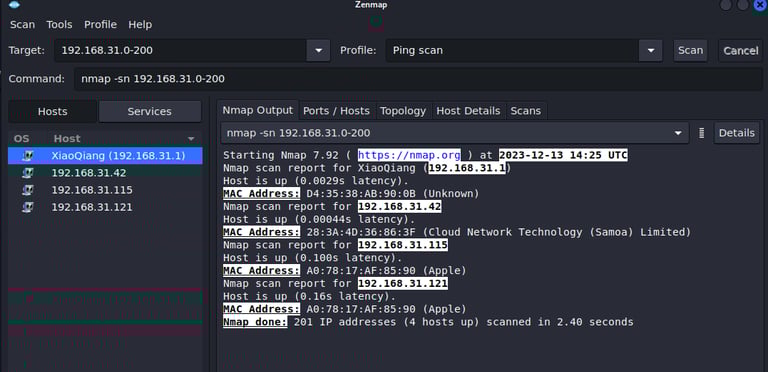
Task: Click the Zenmap app icon in title bar
Action: pyautogui.click(x=15, y=5)
